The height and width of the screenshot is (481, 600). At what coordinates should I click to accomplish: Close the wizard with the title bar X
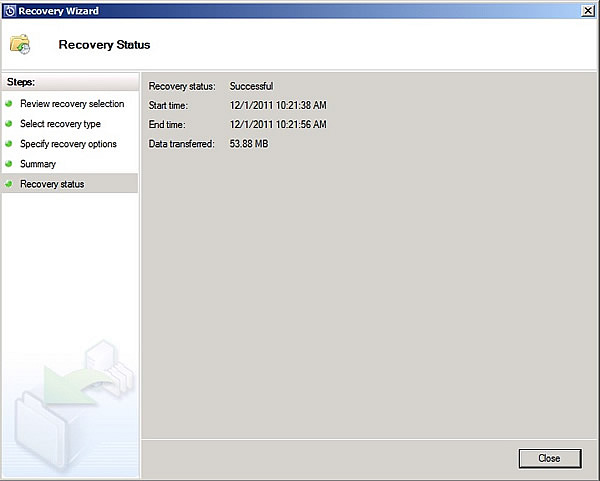pyautogui.click(x=585, y=10)
